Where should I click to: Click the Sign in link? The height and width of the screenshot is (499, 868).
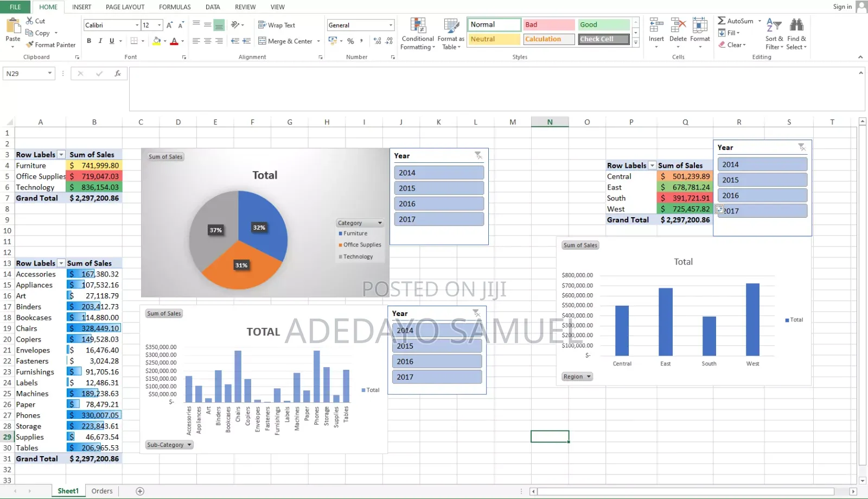[x=843, y=7]
